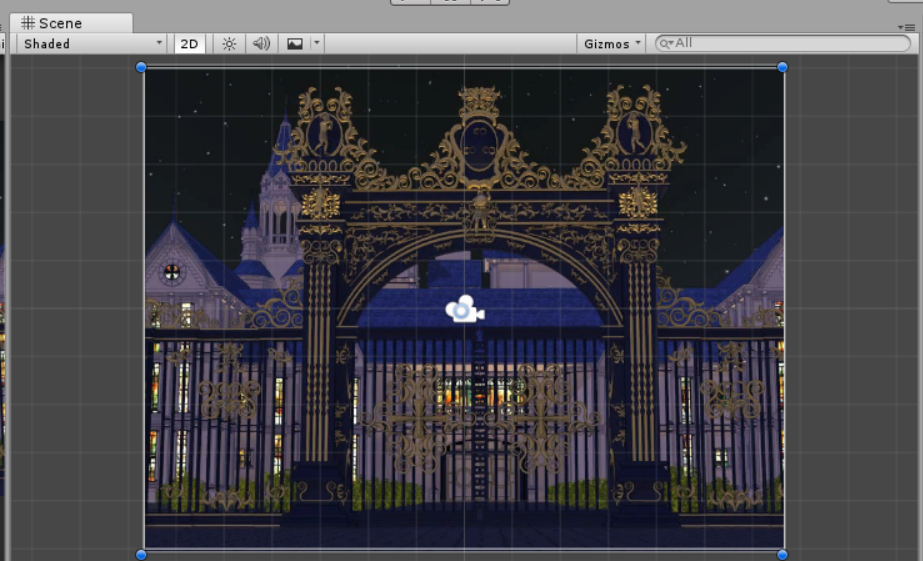The width and height of the screenshot is (923, 561).
Task: Click the search magnifier filter icon
Action: click(x=666, y=43)
